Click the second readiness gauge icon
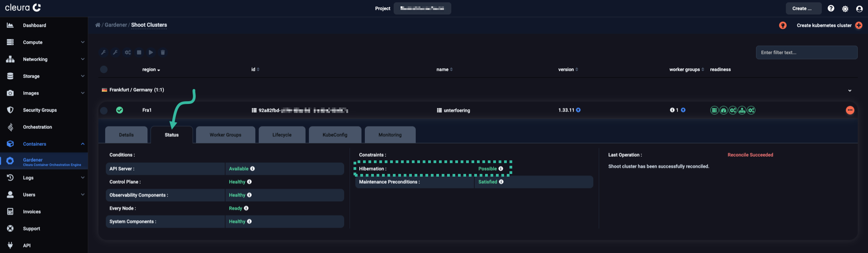 click(x=723, y=110)
